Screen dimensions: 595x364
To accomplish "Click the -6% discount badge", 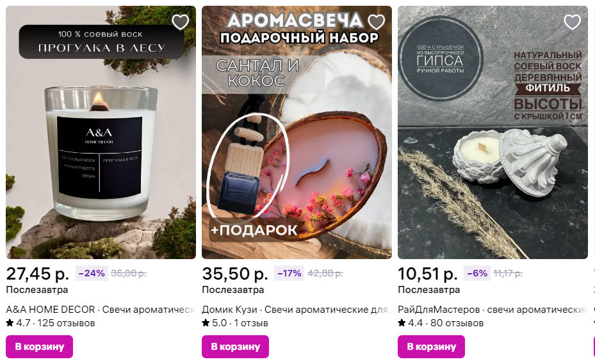I will point(477,273).
